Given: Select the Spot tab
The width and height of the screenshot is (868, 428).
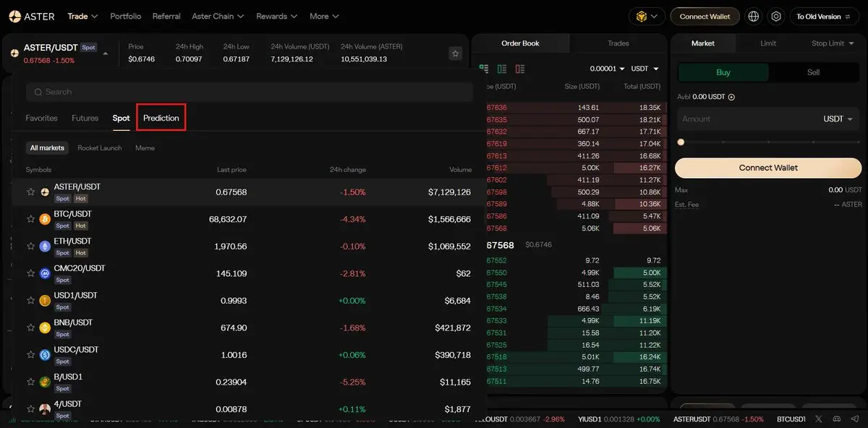Looking at the screenshot, I should pyautogui.click(x=121, y=118).
